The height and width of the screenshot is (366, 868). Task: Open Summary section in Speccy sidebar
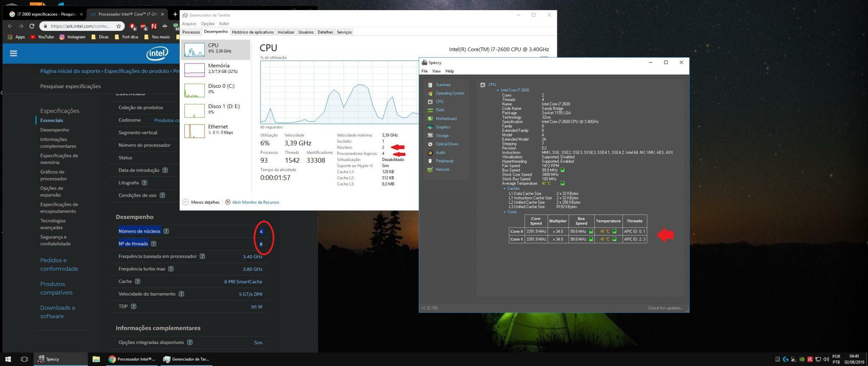443,85
